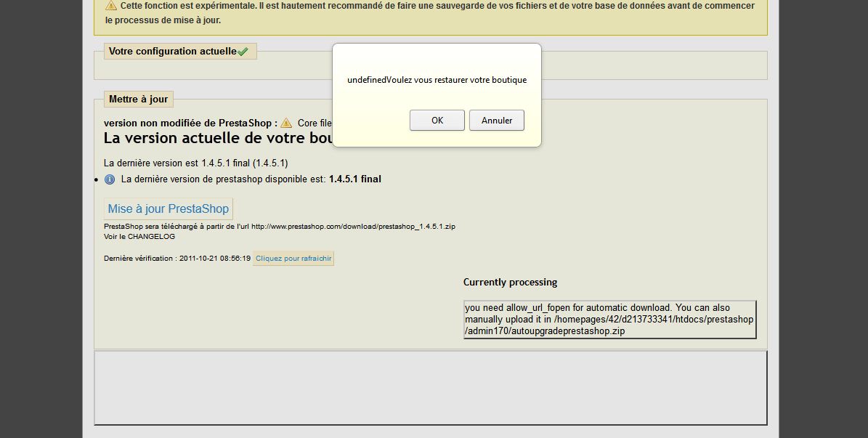Click the dialog message undefinedVoulez vous restaurer

[437, 80]
